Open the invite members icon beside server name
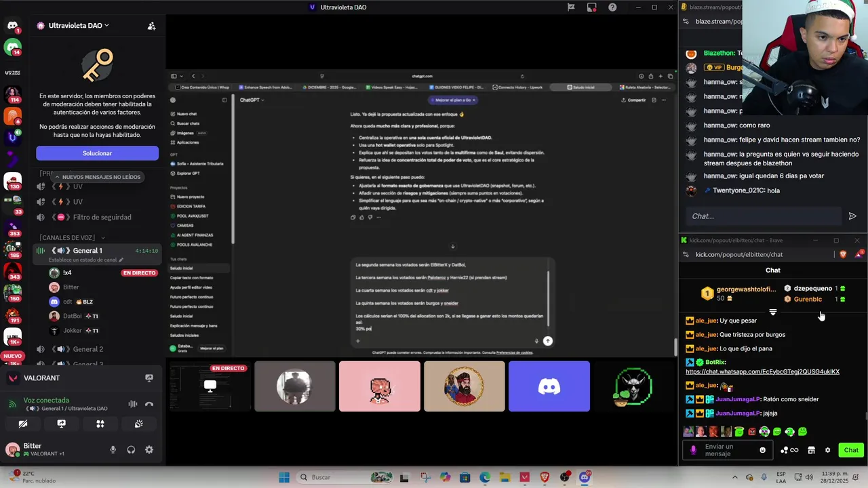Viewport: 868px width, 488px height. pos(151,26)
